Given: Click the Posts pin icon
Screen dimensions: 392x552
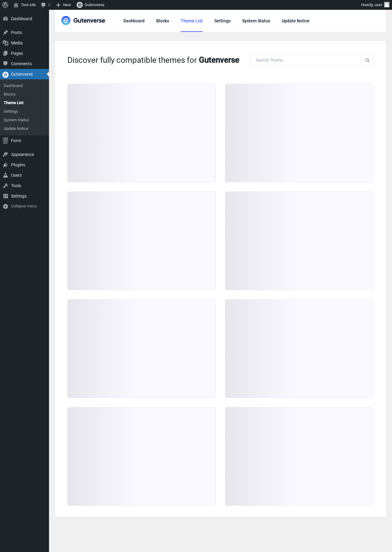Looking at the screenshot, I should [x=6, y=32].
